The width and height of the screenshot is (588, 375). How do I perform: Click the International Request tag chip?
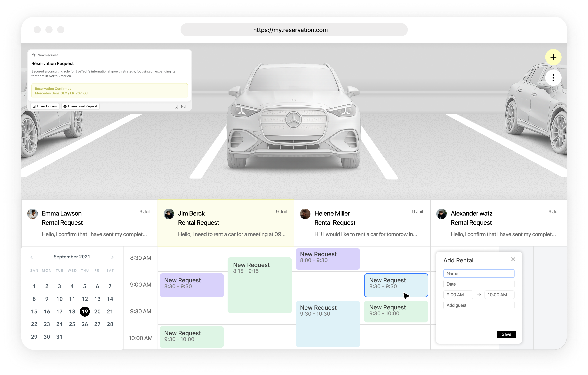click(x=80, y=106)
